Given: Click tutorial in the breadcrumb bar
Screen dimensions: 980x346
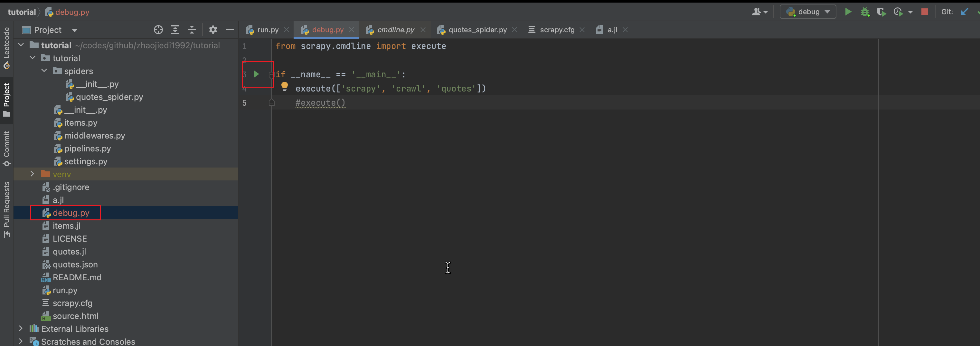Looking at the screenshot, I should 22,12.
